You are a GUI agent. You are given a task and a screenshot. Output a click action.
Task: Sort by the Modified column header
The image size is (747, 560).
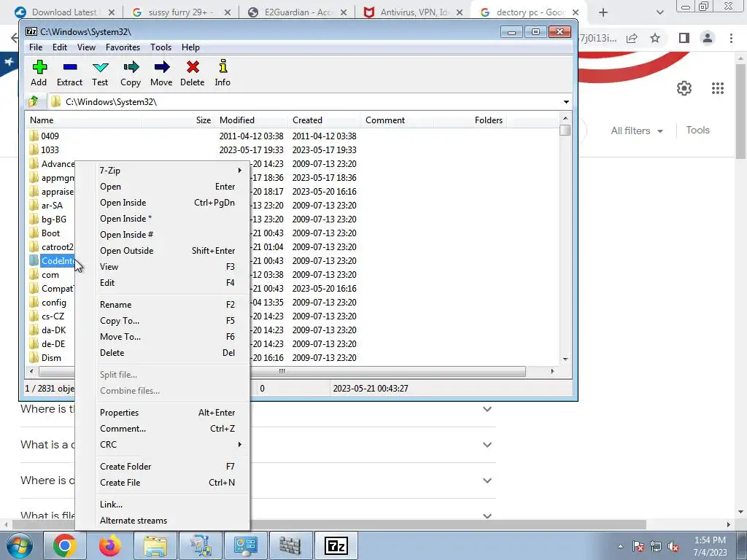(251, 120)
